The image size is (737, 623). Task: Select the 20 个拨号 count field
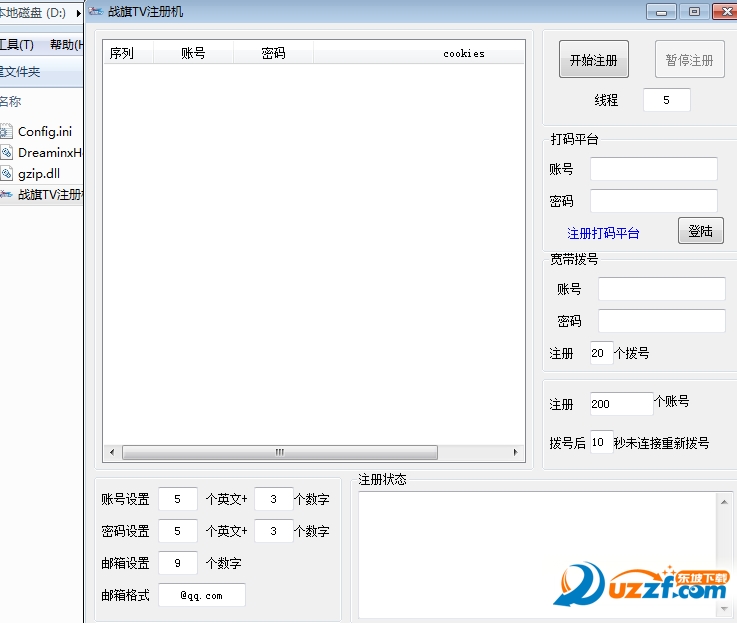point(602,353)
